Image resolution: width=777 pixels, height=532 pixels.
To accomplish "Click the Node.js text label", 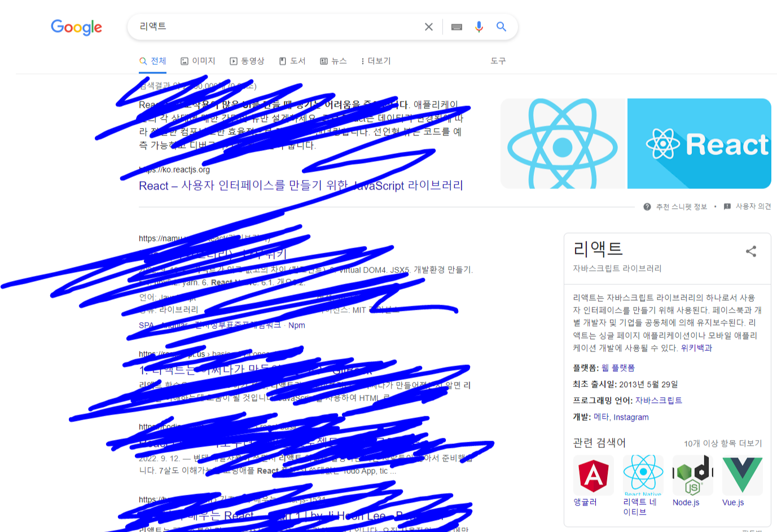I will click(686, 502).
